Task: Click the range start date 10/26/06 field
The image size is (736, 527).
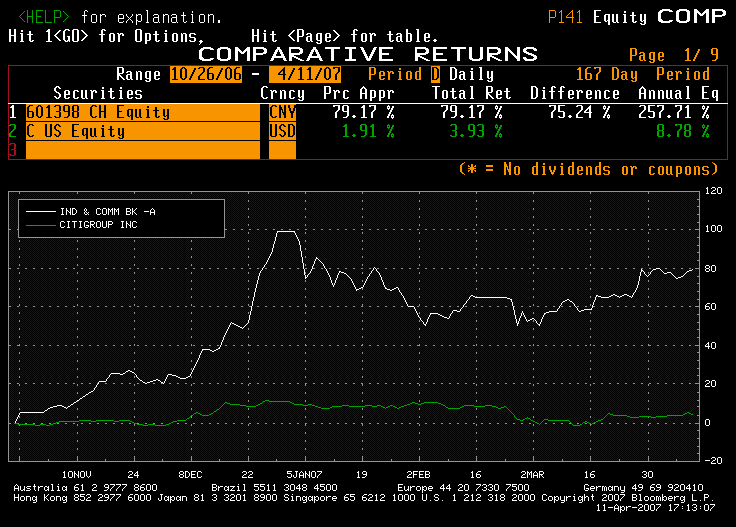Action: (206, 74)
